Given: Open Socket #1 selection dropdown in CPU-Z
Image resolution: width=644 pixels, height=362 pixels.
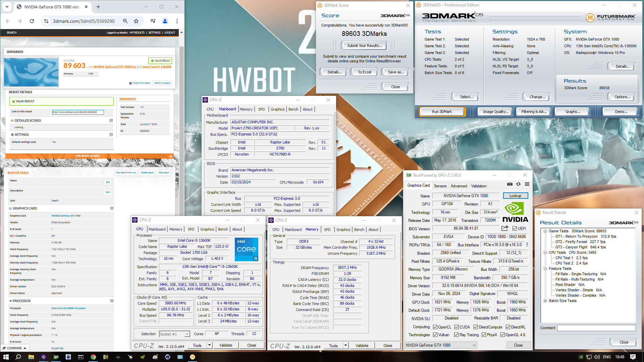Looking at the screenshot, I should pos(174,334).
